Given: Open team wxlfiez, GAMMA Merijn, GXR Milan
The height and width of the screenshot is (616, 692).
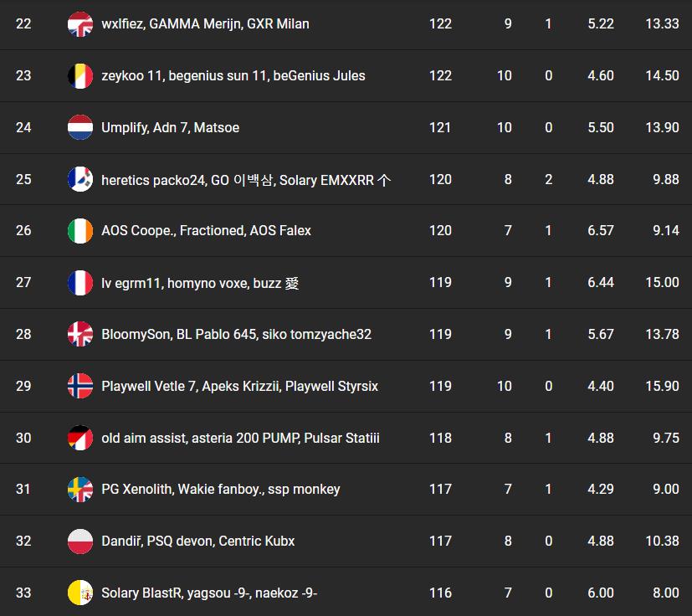Looking at the screenshot, I should (x=205, y=24).
